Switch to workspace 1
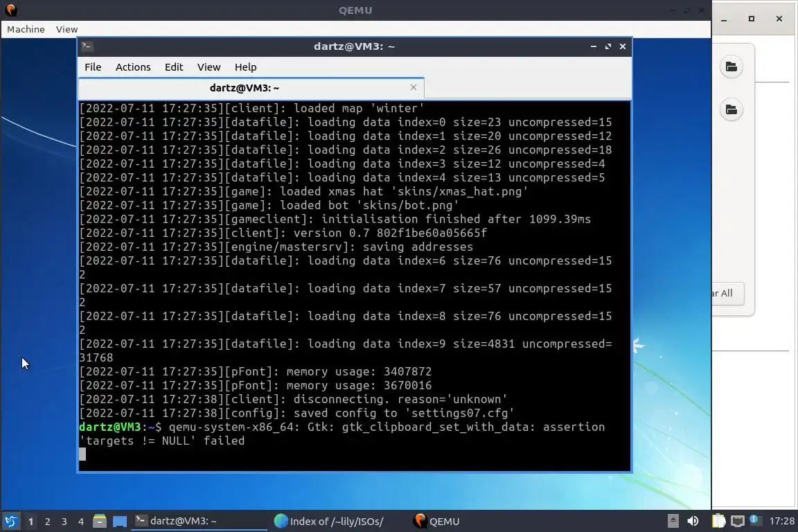The height and width of the screenshot is (532, 798). (30, 522)
